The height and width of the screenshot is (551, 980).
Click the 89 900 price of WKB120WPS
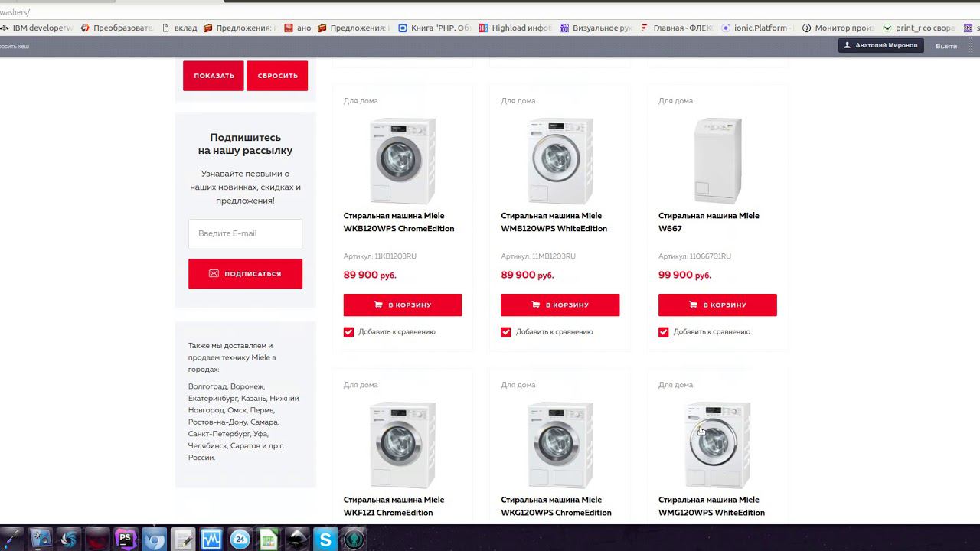click(x=370, y=275)
